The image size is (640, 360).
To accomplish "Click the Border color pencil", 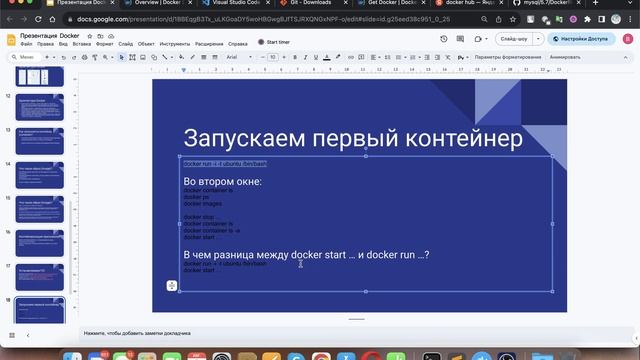I will click(x=192, y=58).
